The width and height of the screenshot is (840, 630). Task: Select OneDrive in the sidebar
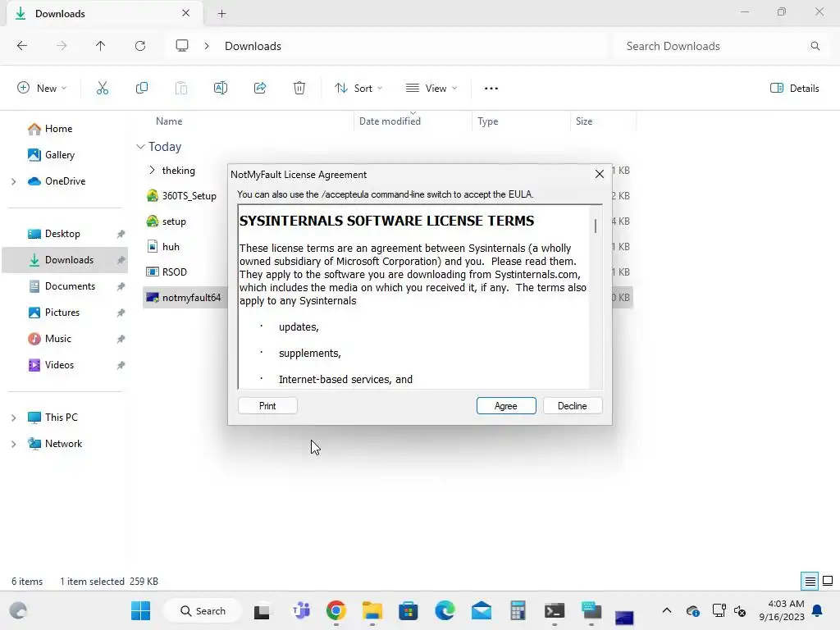(65, 181)
